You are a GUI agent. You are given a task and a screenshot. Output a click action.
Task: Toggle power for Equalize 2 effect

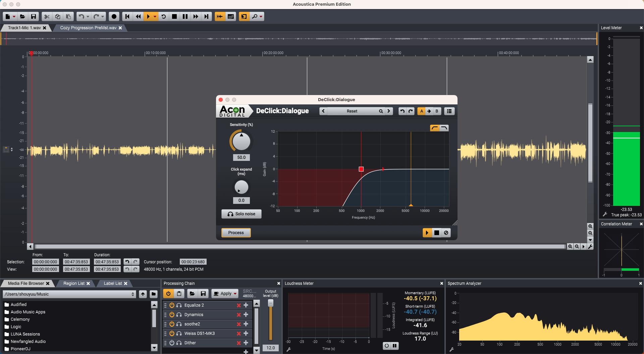[x=172, y=305]
